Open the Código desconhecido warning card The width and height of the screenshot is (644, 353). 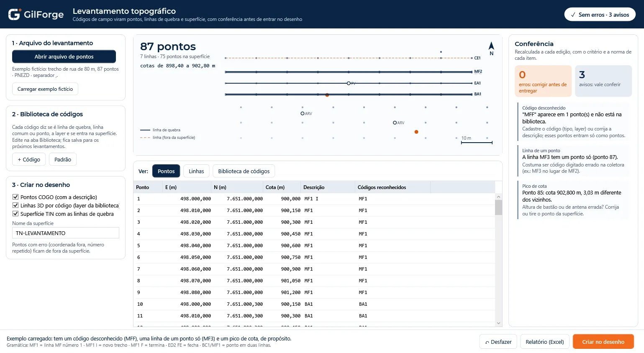(573, 121)
